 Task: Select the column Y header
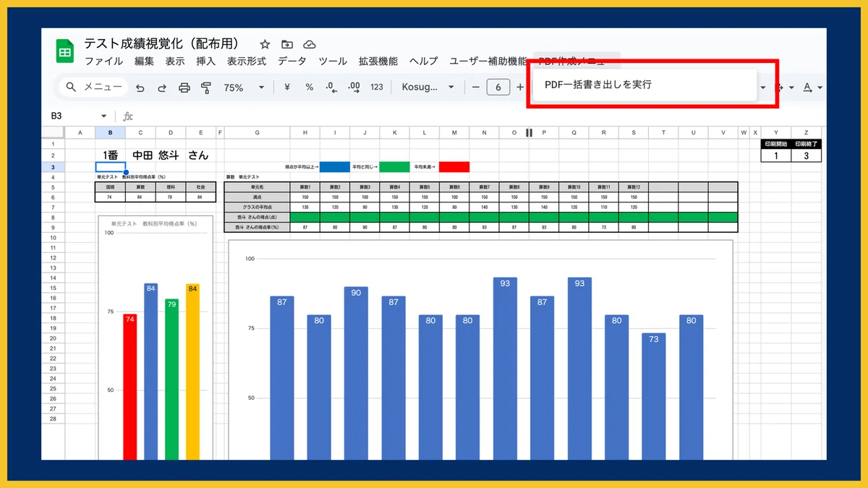tap(776, 132)
